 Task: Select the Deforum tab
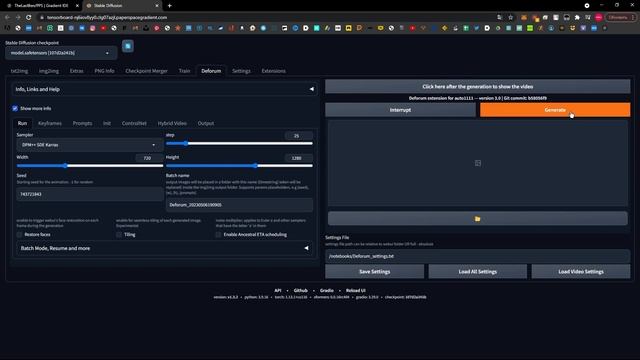coord(211,71)
